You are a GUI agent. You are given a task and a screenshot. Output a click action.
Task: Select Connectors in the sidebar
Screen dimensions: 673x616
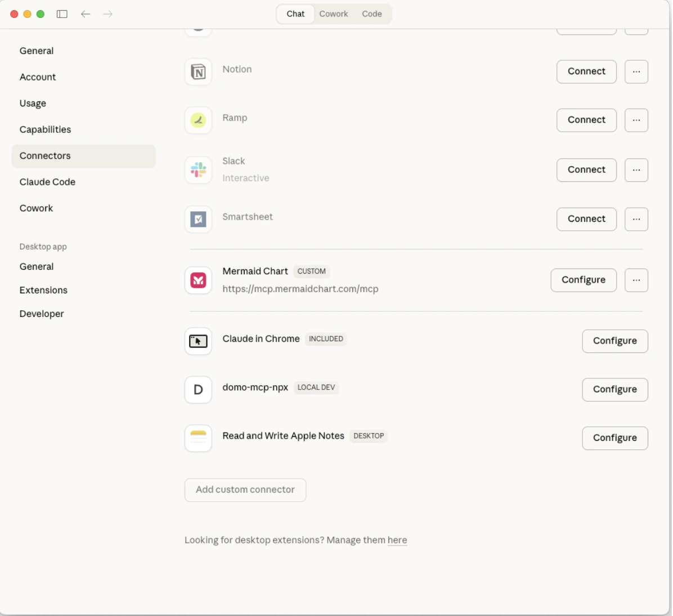point(84,157)
